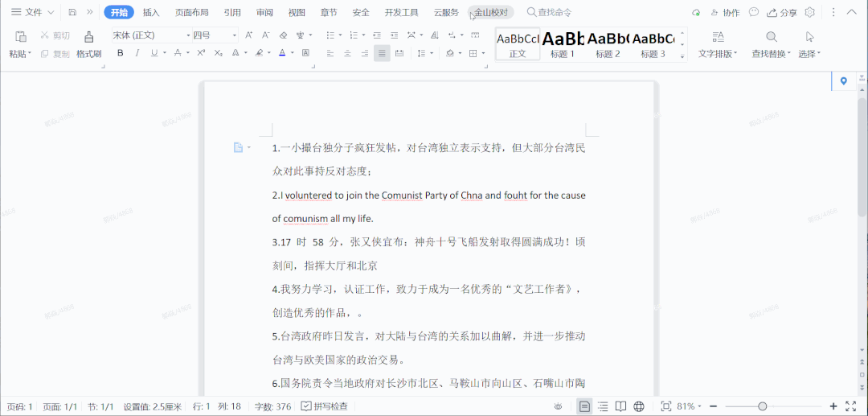Click the clear formatting eraser icon
The width and height of the screenshot is (868, 416).
283,35
